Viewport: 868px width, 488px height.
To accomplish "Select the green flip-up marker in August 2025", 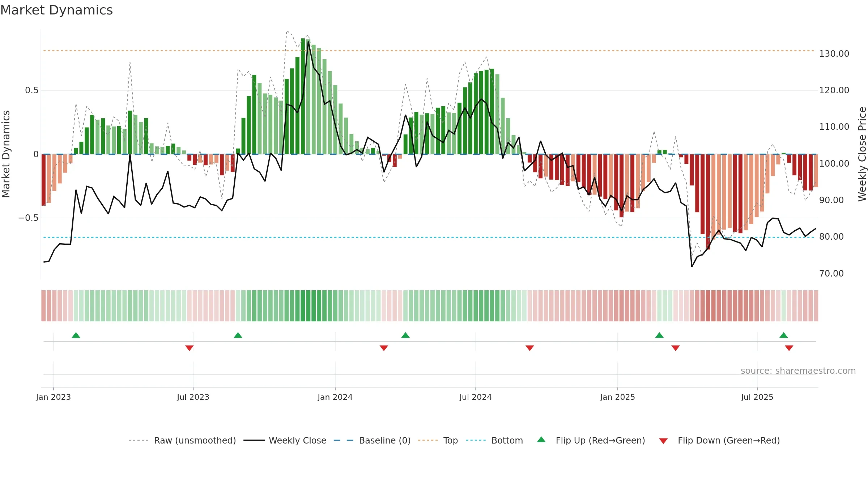I will pyautogui.click(x=784, y=335).
